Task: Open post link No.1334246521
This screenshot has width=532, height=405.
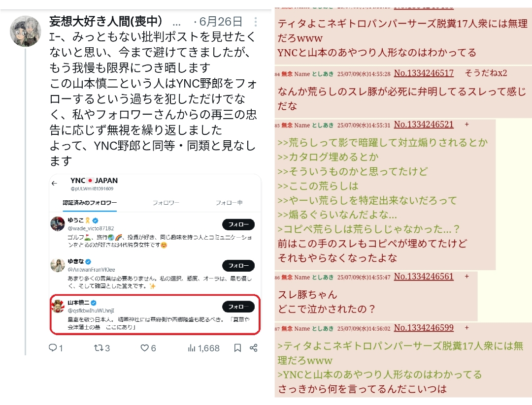Action: (424, 125)
